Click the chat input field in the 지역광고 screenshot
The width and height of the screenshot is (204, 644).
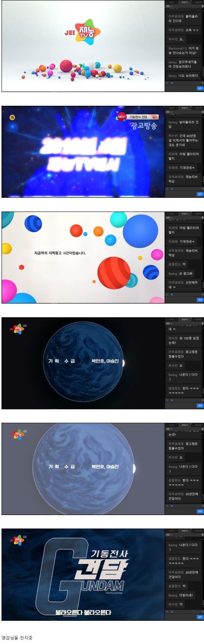(181, 300)
